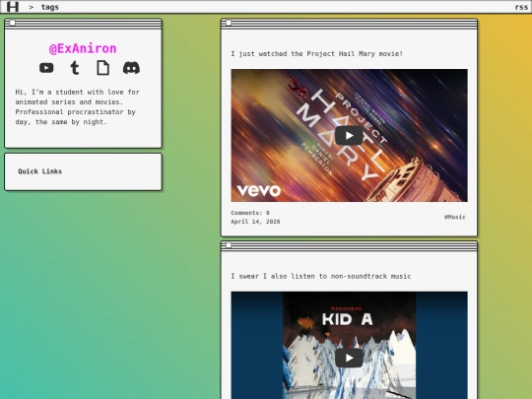The width and height of the screenshot is (532, 399).
Task: Click the 'I just watched the Project Hail Mary movie!' text
Action: [x=317, y=53]
